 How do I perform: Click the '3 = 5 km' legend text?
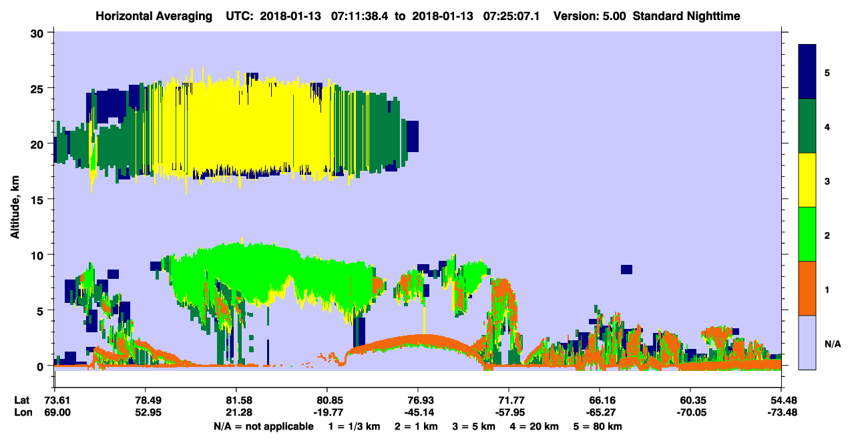(474, 426)
